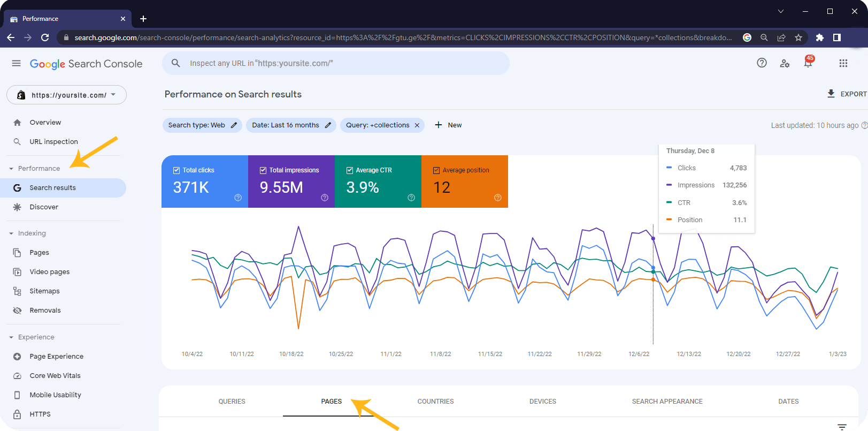This screenshot has height=431, width=868.
Task: Click the Google Search Console logo
Action: tap(86, 64)
